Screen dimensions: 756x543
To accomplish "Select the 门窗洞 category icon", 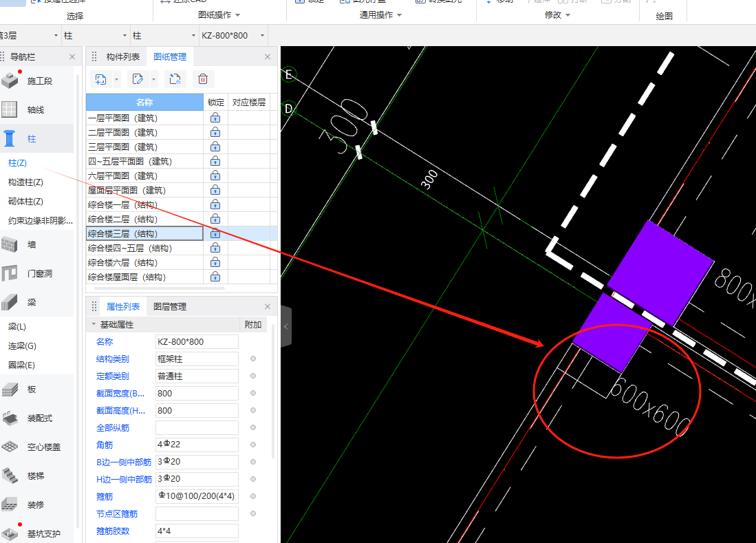I will pos(10,273).
